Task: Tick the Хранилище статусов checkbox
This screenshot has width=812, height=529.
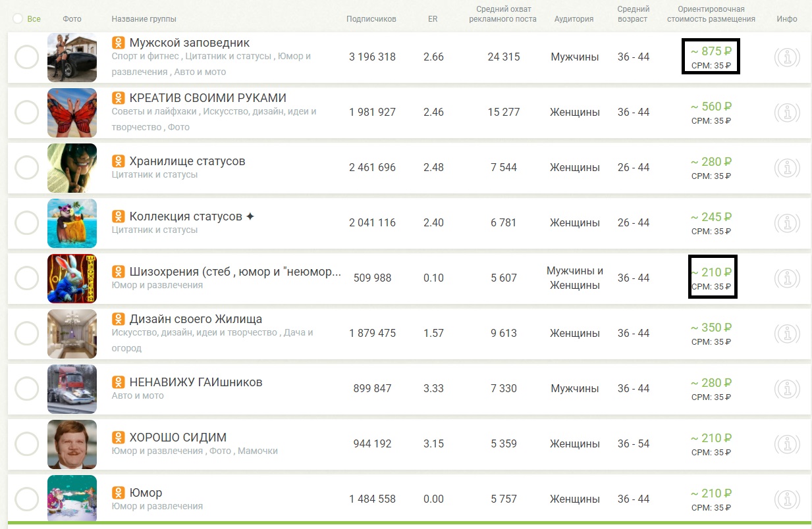Action: [26, 168]
